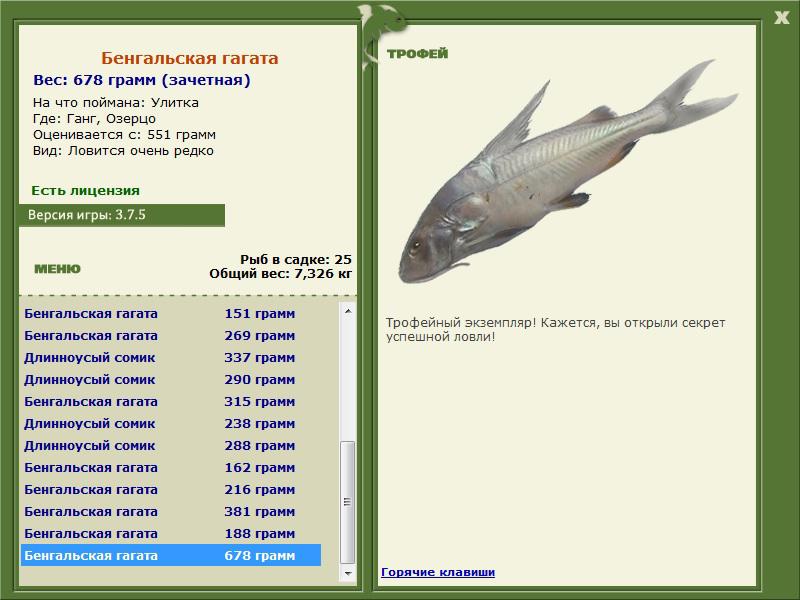Click the Общий вес: 7,326 кг text
800x600 pixels.
click(x=281, y=273)
